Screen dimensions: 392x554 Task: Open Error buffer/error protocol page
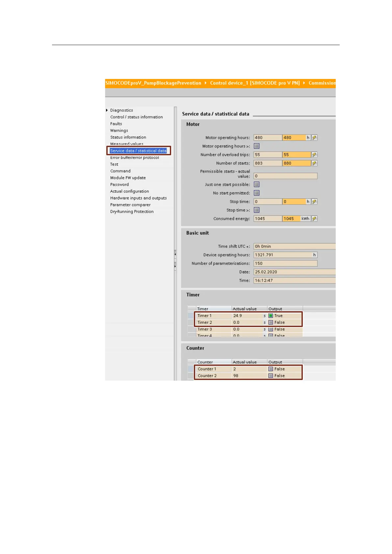tap(135, 158)
